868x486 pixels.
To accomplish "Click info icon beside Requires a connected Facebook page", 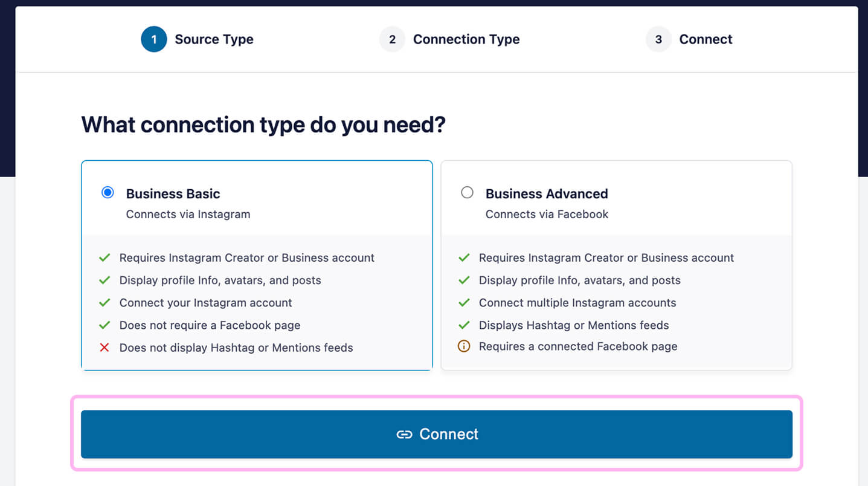I will [464, 346].
